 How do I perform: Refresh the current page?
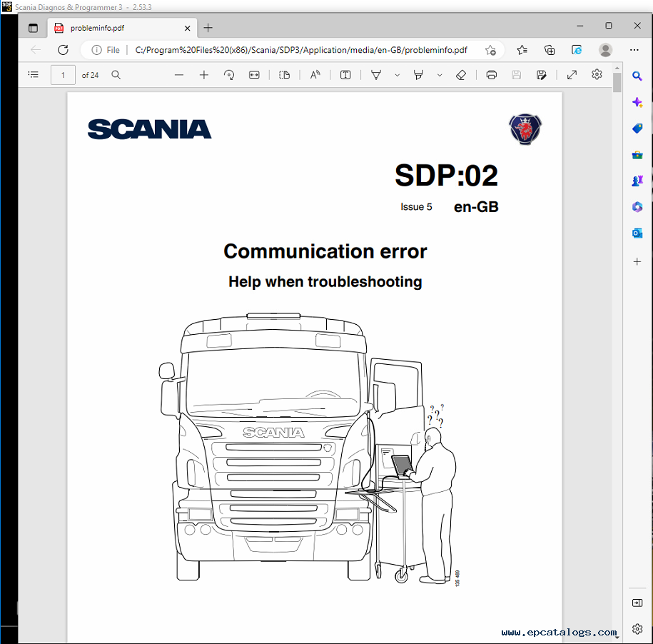pos(63,50)
